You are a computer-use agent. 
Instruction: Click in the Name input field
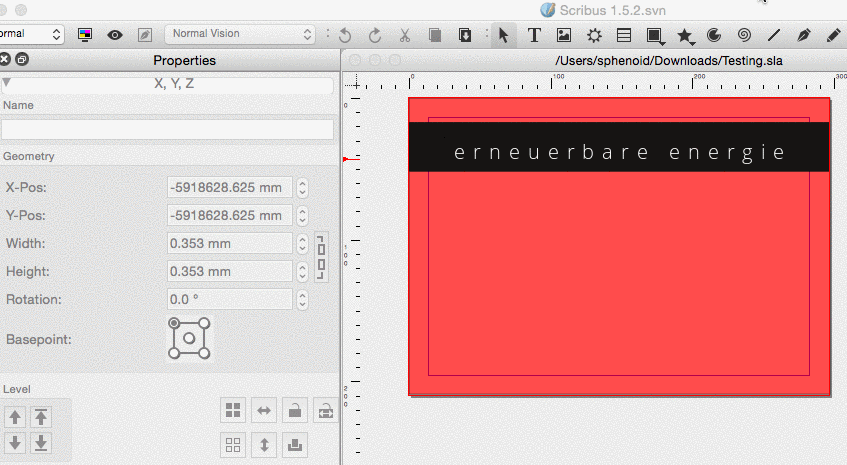(x=167, y=129)
